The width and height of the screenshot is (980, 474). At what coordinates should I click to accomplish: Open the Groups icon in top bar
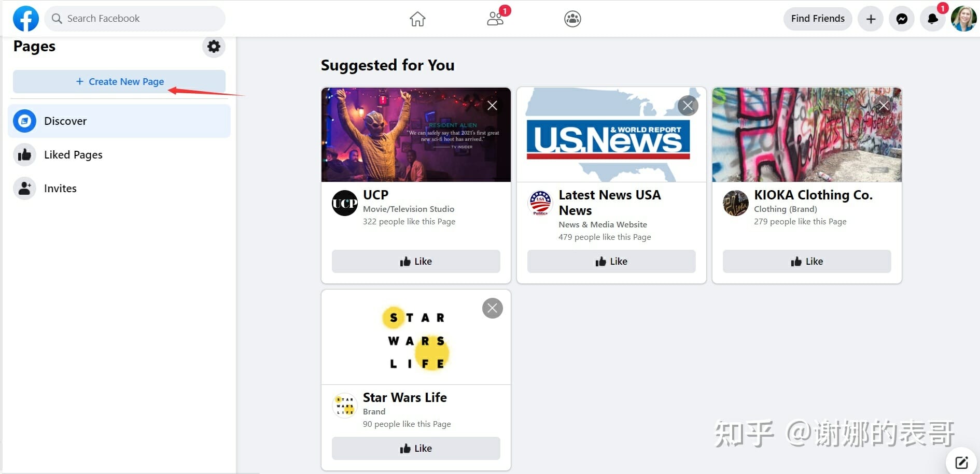coord(572,19)
